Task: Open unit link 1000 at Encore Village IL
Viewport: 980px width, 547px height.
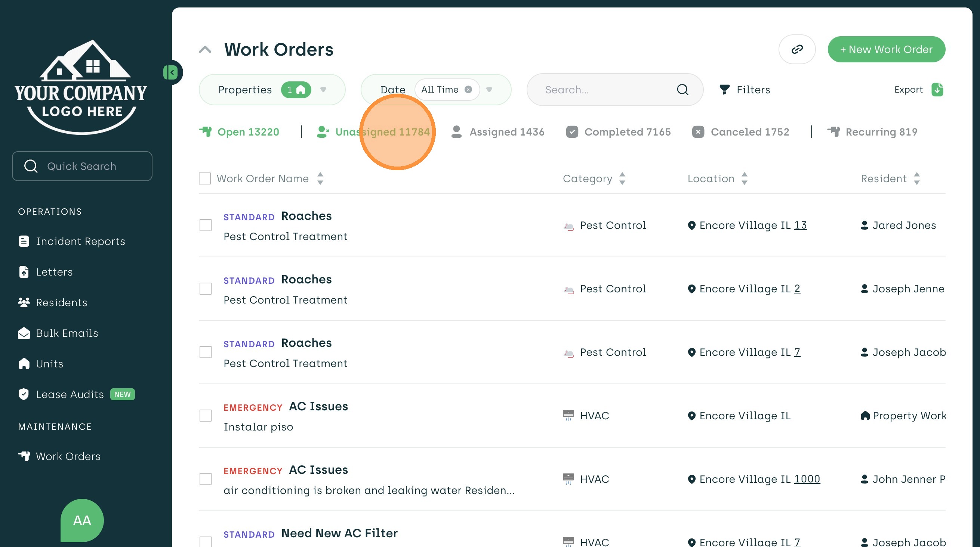Action: point(807,479)
